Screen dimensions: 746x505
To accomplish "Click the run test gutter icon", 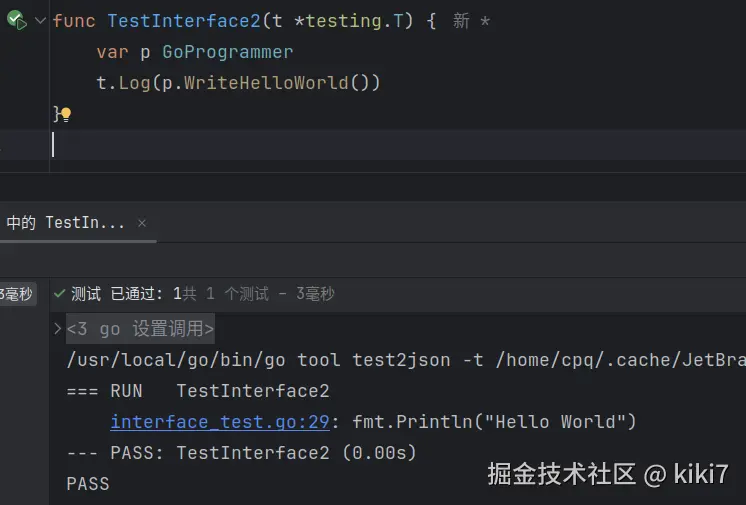I will [x=16, y=21].
